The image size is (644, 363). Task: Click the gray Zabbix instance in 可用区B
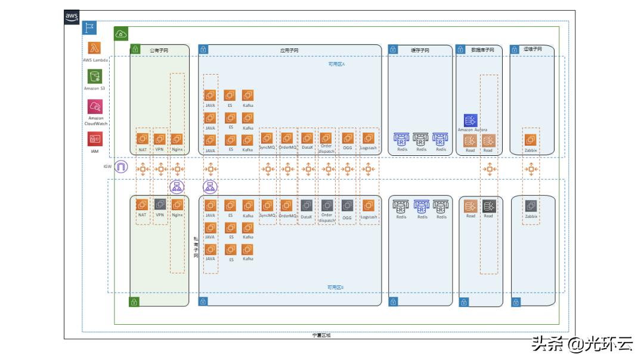point(531,205)
